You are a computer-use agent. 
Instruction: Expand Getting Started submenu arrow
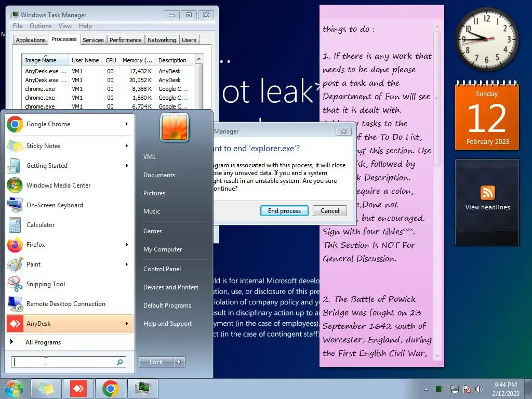click(x=127, y=166)
